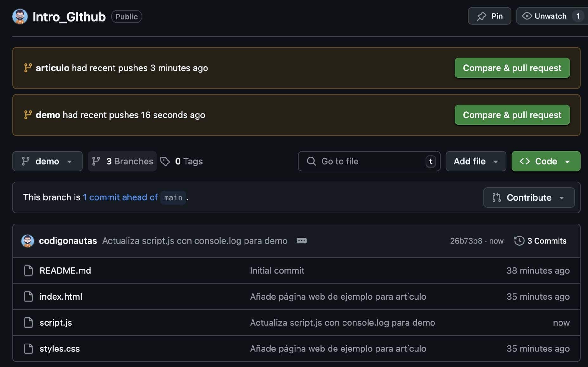Open the Contribute dropdown
Viewport: 588px width, 367px height.
(528, 197)
